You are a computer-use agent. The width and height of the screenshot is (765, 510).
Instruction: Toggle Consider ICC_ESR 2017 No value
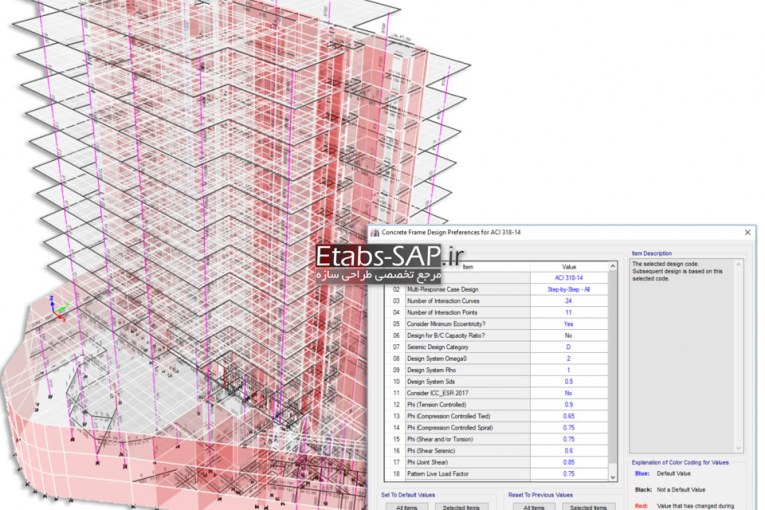(x=568, y=394)
